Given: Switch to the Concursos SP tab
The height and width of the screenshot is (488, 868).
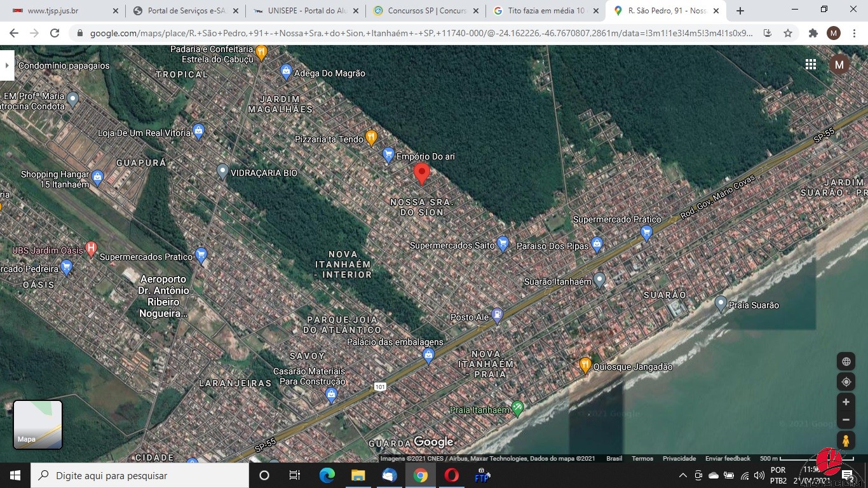Looking at the screenshot, I should (x=427, y=11).
